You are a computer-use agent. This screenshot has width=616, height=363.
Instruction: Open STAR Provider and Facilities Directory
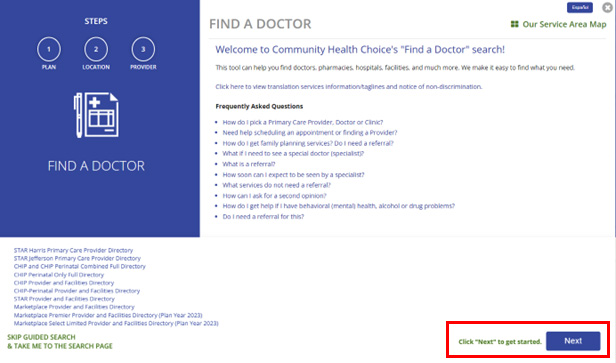(x=64, y=299)
